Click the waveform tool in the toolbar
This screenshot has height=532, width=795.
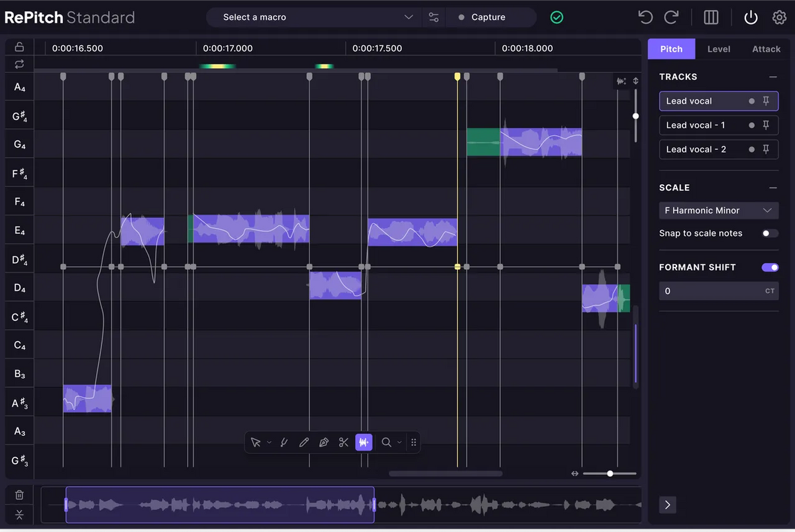point(364,442)
